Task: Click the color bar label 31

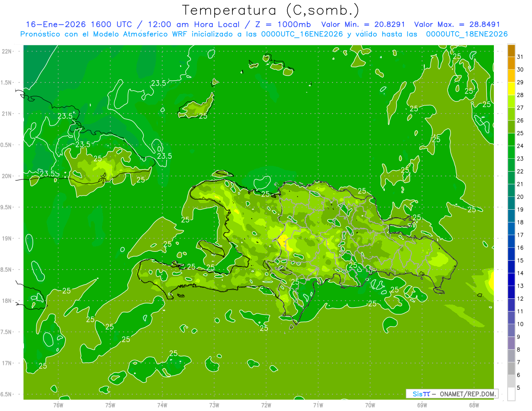Action: pos(520,57)
